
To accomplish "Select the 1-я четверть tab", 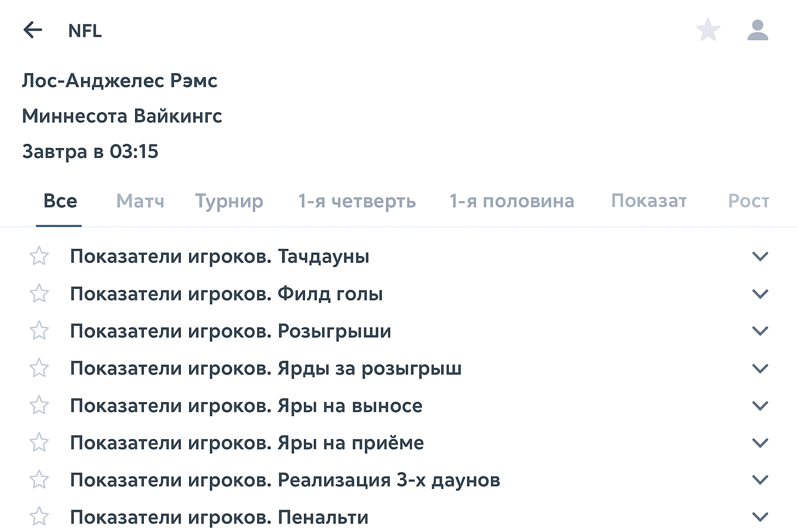I will (x=357, y=201).
